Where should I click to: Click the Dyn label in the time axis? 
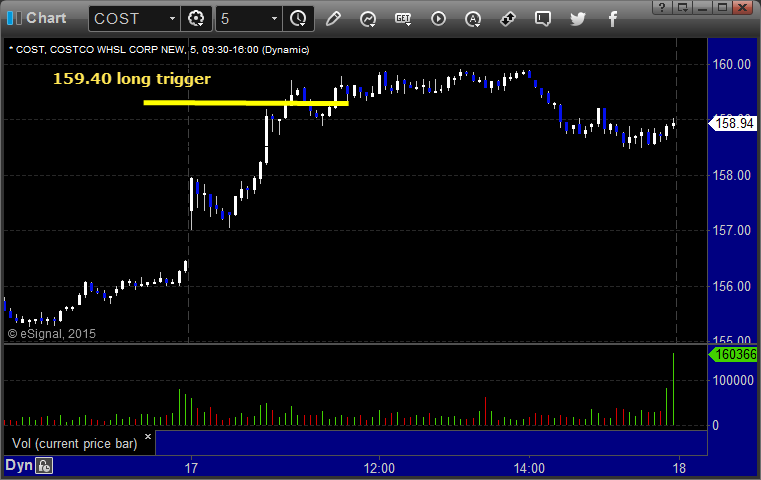pyautogui.click(x=18, y=465)
